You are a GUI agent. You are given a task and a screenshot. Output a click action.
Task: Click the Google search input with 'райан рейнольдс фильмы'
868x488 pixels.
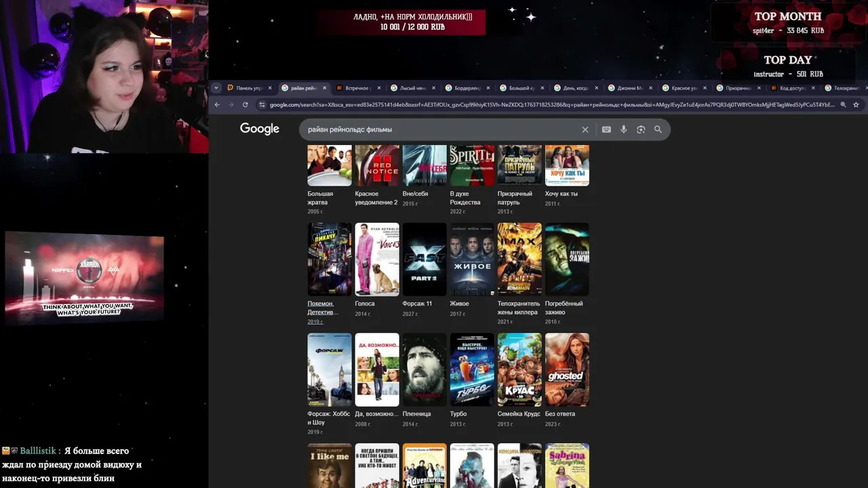tap(441, 129)
